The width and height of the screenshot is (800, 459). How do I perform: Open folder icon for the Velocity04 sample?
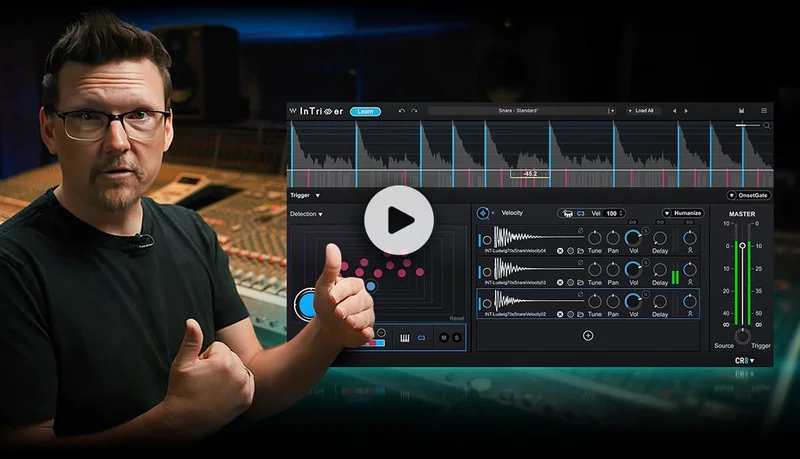tap(580, 251)
